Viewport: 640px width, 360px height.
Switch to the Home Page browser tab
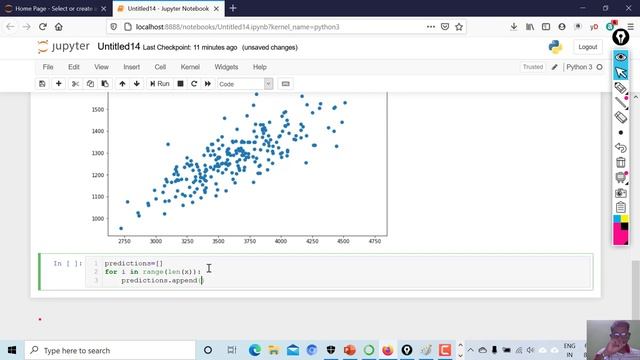click(x=54, y=9)
